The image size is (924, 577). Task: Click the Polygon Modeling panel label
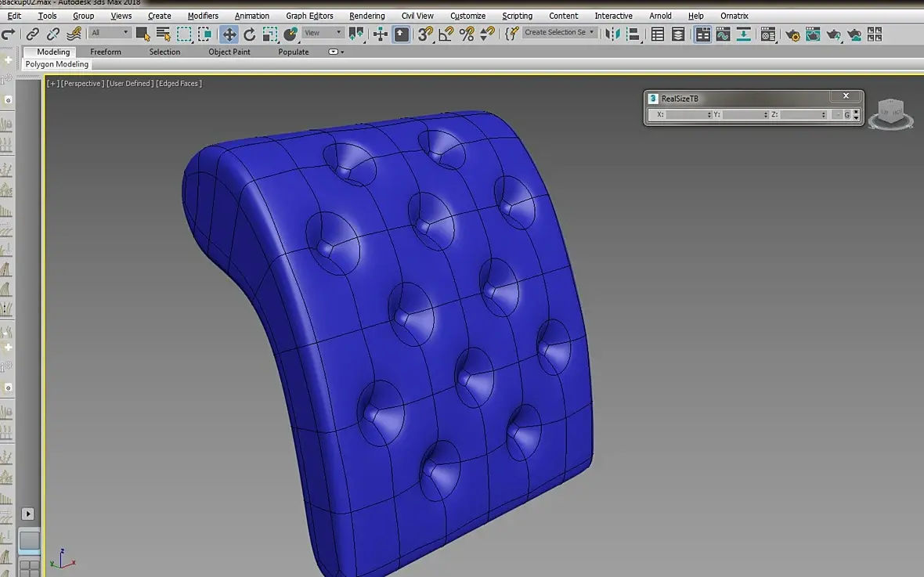tap(57, 64)
